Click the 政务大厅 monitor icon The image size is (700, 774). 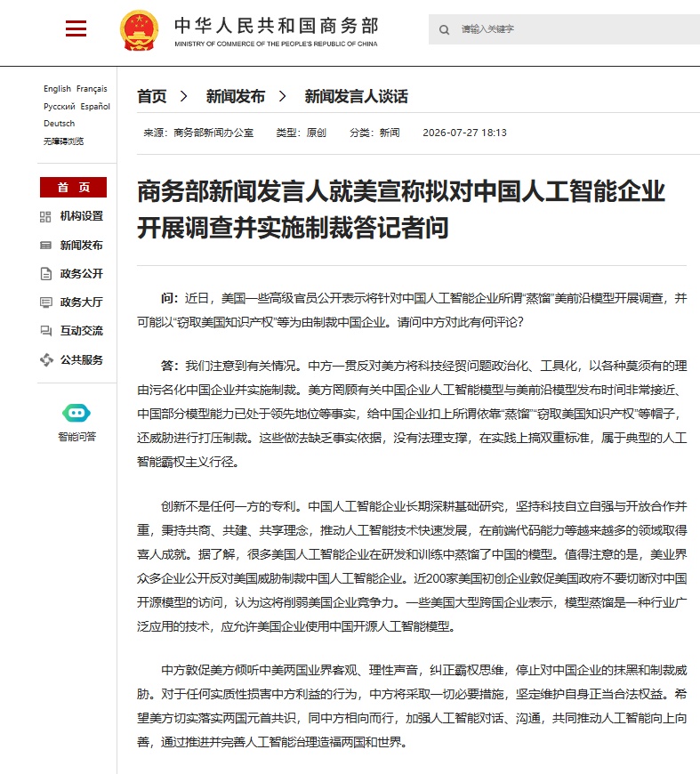pos(45,302)
